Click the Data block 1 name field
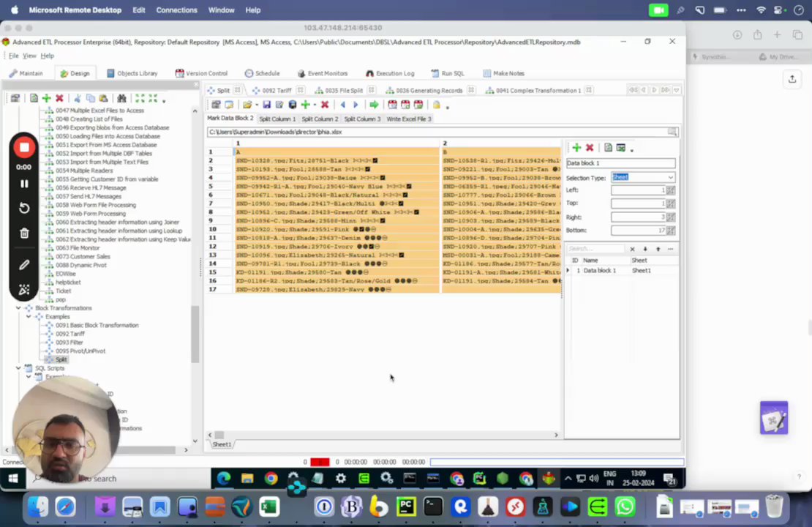Viewport: 812px width, 527px height. pyautogui.click(x=620, y=162)
